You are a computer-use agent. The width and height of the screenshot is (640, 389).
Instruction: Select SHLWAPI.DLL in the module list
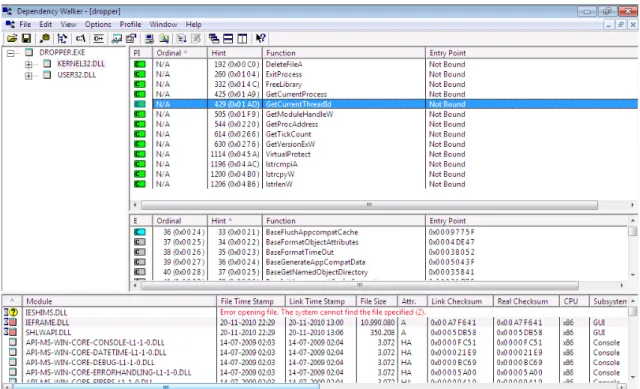click(314, 332)
